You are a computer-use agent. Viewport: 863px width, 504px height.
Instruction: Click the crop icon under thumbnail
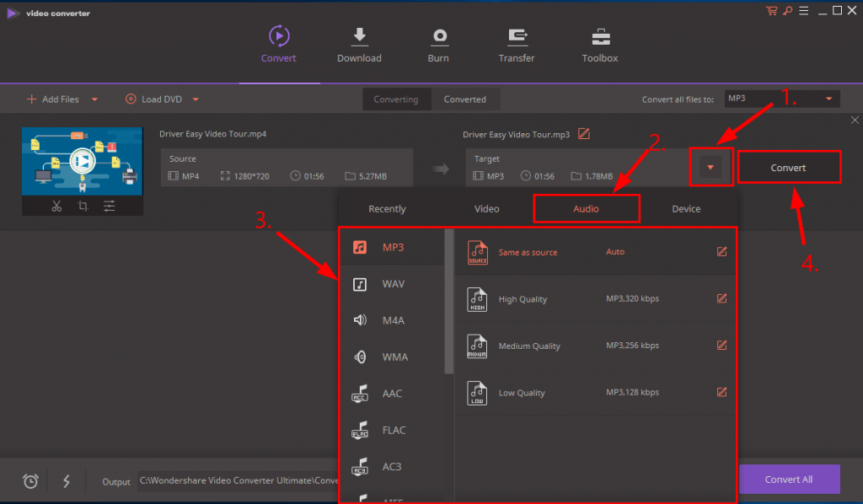pyautogui.click(x=83, y=206)
